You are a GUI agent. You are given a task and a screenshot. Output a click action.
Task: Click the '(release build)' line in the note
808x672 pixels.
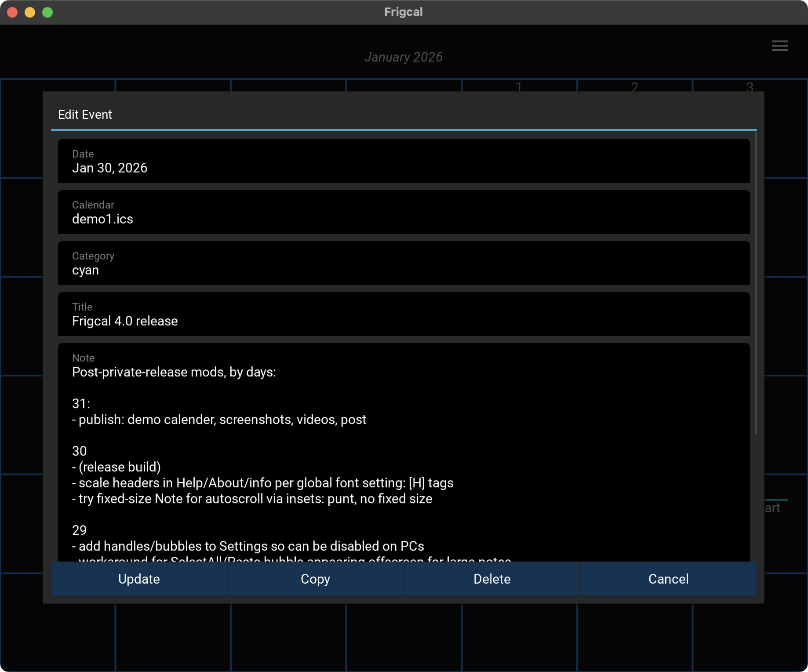click(120, 467)
